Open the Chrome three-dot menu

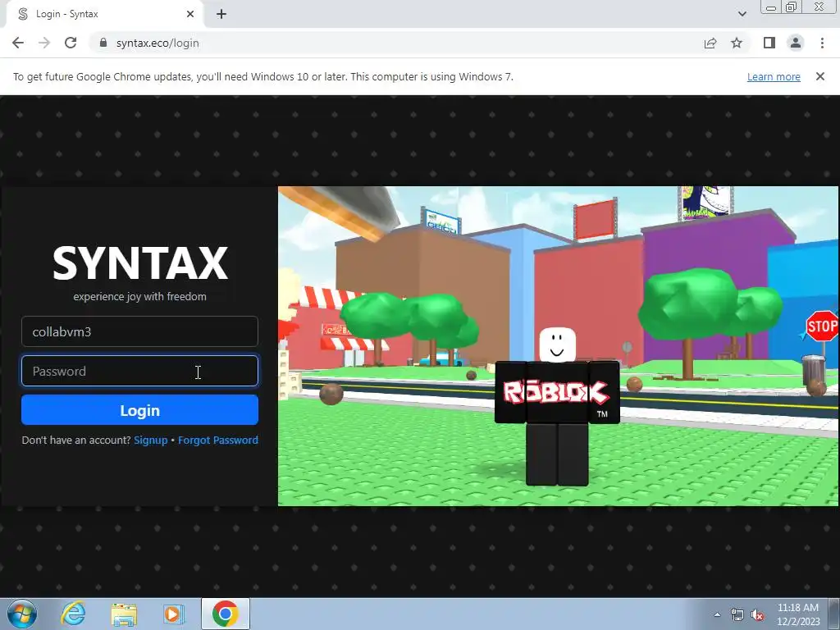[822, 43]
